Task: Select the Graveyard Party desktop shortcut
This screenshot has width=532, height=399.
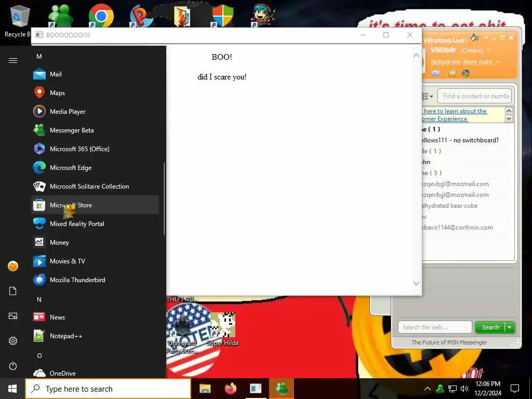Action: [x=182, y=332]
